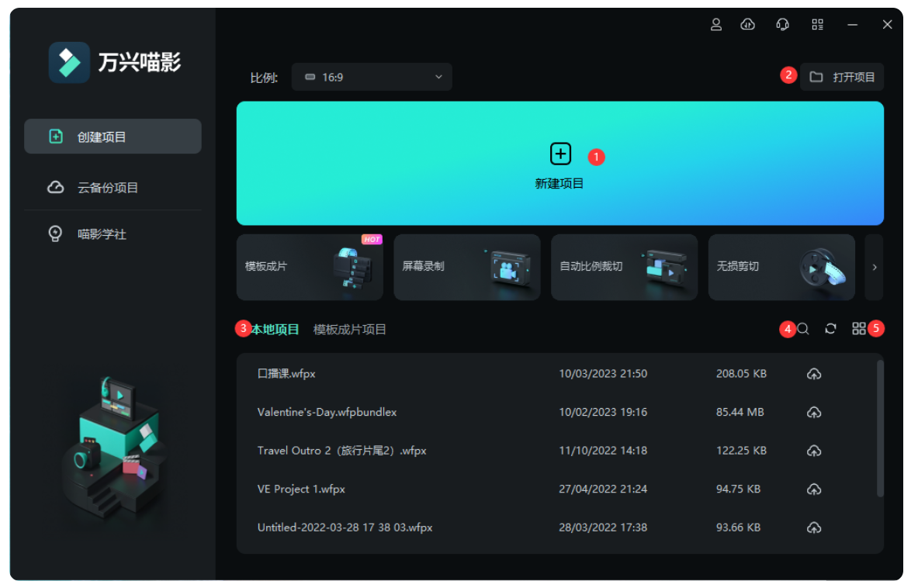
Task: Expand more feature cards with the right arrow
Action: tap(874, 267)
